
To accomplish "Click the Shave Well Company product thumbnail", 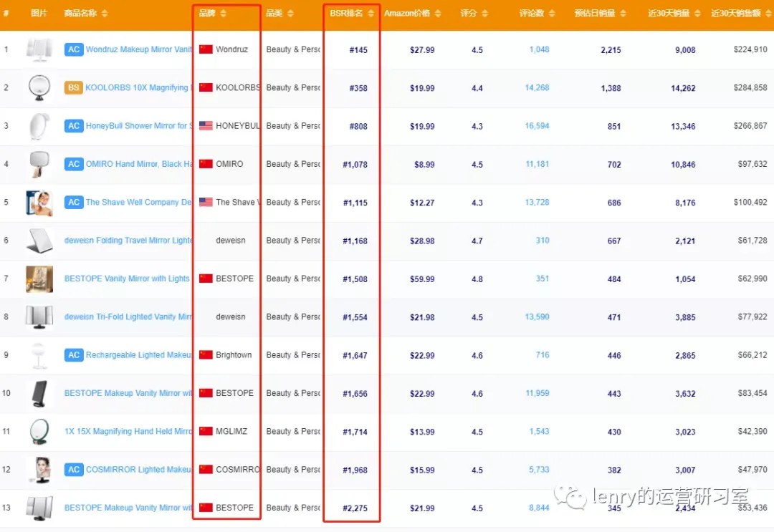I will [x=39, y=203].
